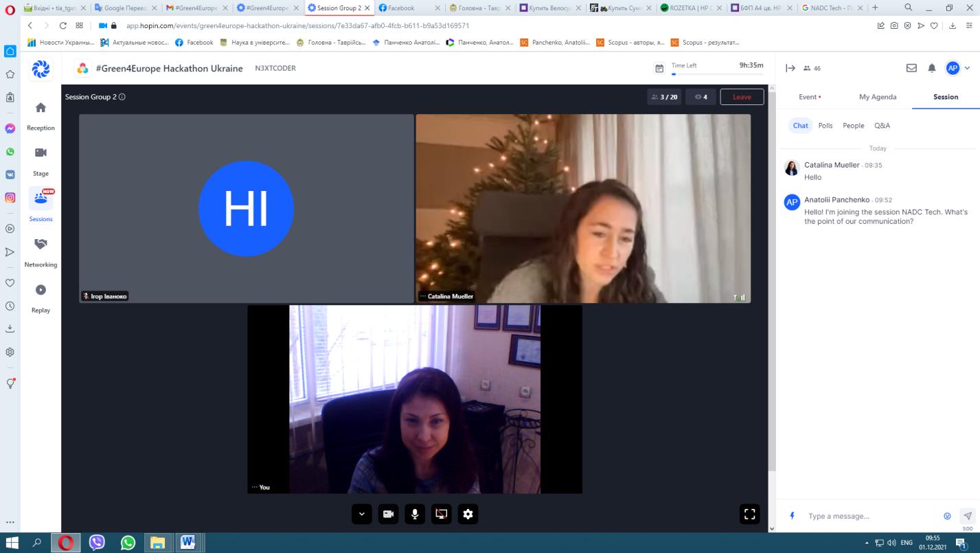Open WhatsApp in Opera sidebar
This screenshot has width=980, height=553.
[x=10, y=152]
